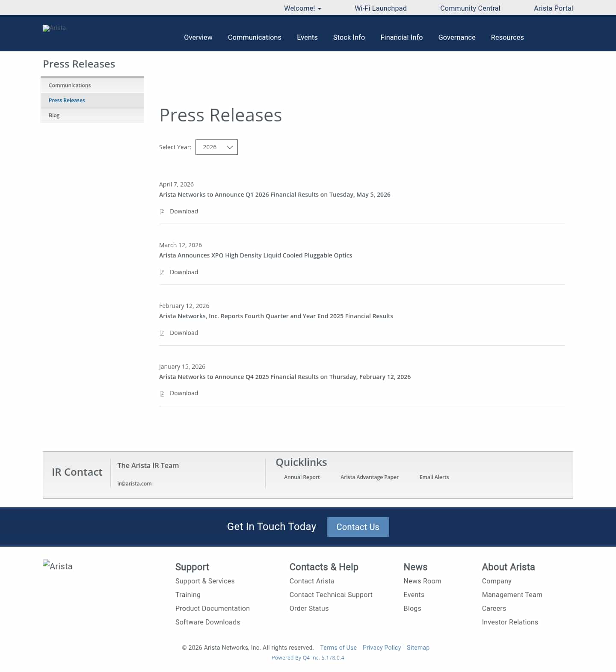Click the ir@arista.com email link
This screenshot has width=616, height=672.
pyautogui.click(x=134, y=483)
